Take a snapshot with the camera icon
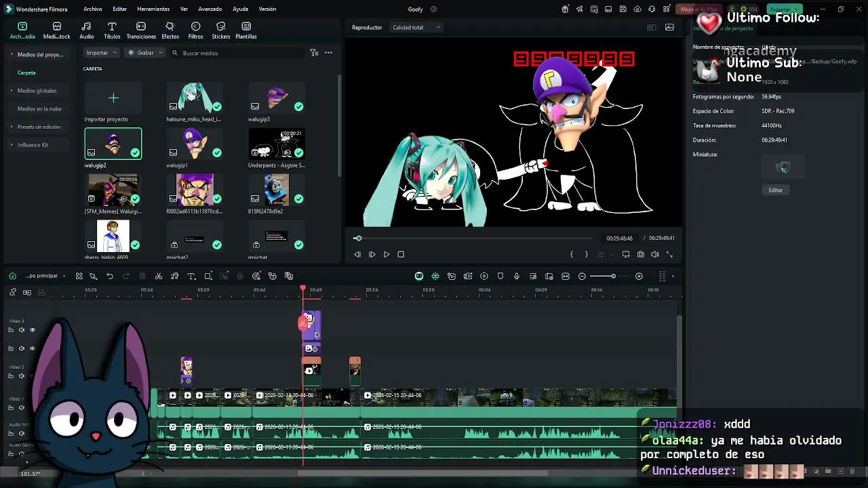 click(640, 254)
